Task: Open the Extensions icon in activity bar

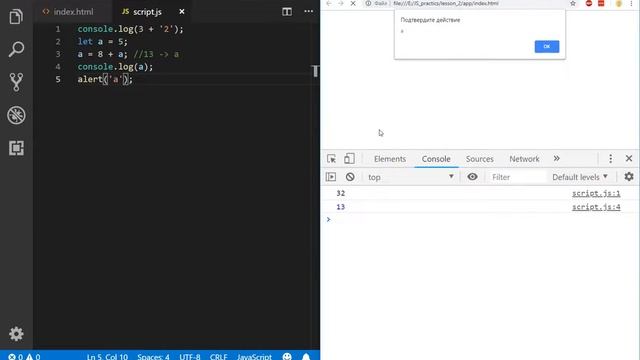Action: (x=16, y=148)
